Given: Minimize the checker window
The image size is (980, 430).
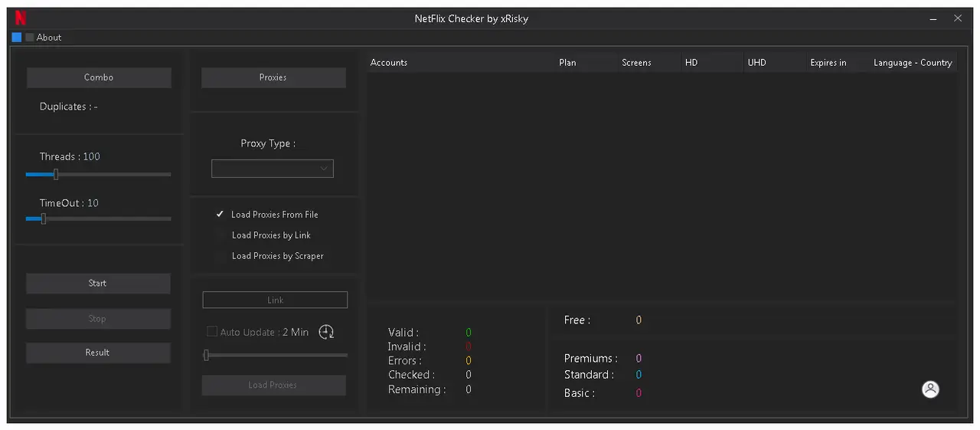Looking at the screenshot, I should tap(933, 19).
